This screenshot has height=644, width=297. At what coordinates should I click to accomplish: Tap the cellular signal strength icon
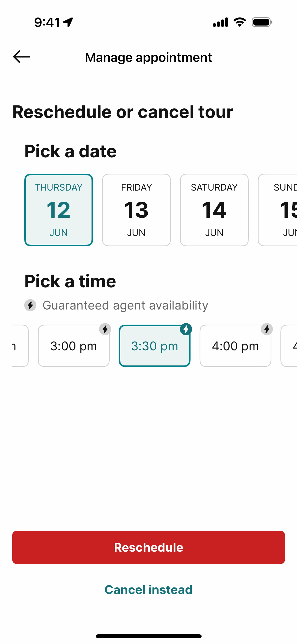click(x=220, y=22)
